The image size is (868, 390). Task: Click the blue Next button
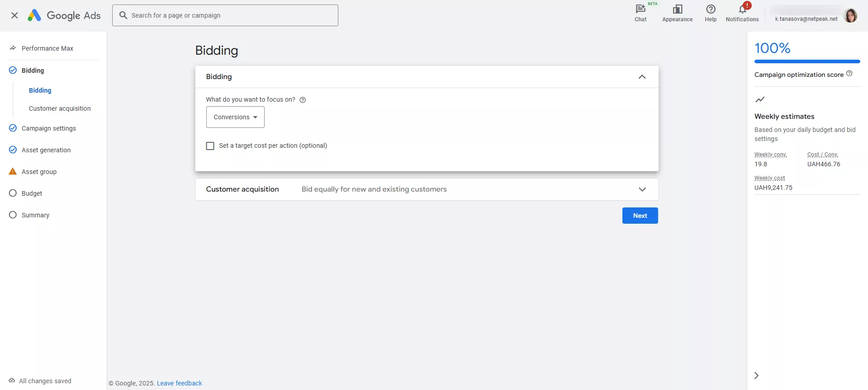point(640,216)
